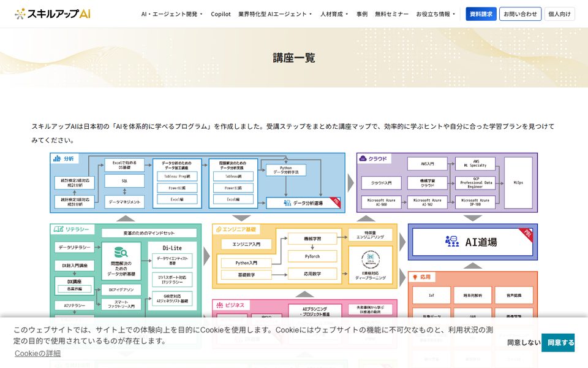Select the PyTorch course box
Image resolution: width=588 pixels, height=368 pixels.
pyautogui.click(x=312, y=256)
